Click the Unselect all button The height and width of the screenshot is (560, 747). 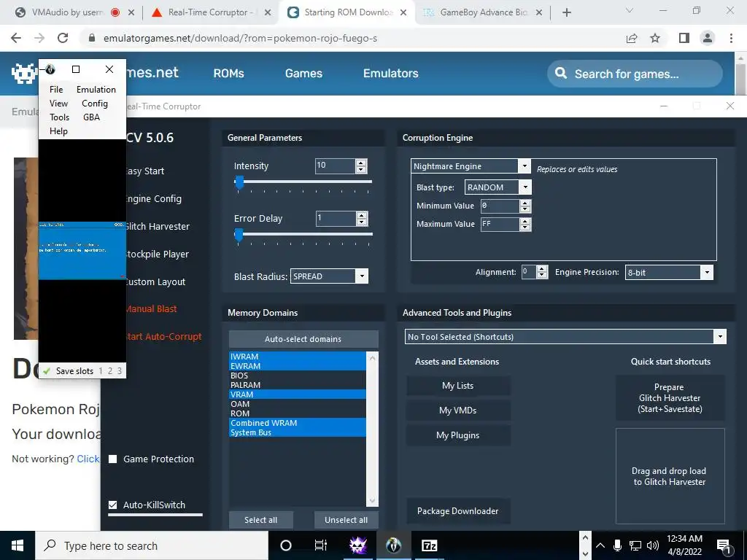tap(347, 520)
